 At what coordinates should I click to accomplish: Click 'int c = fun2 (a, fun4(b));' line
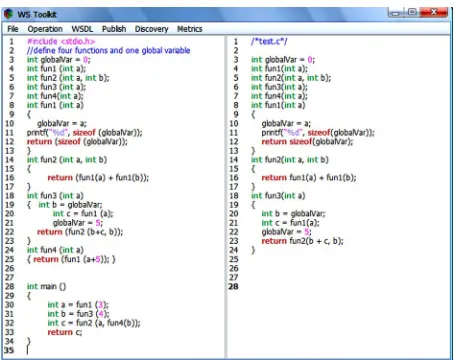pos(94,323)
